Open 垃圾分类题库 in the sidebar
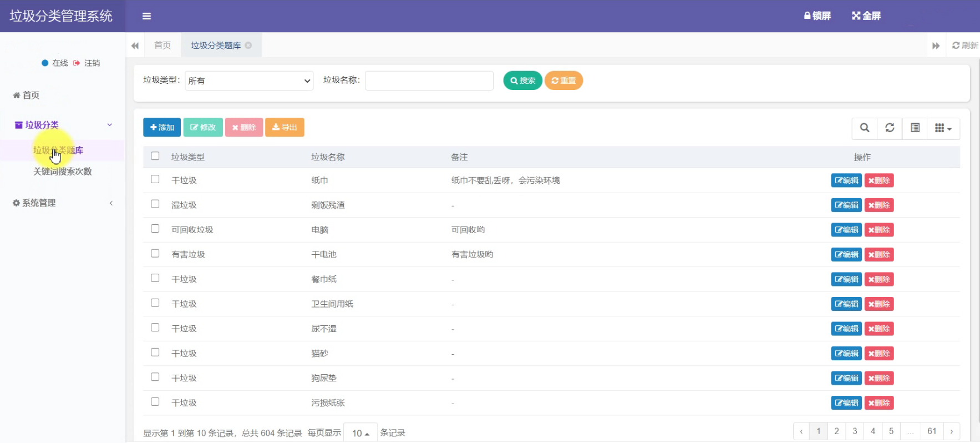 (58, 150)
